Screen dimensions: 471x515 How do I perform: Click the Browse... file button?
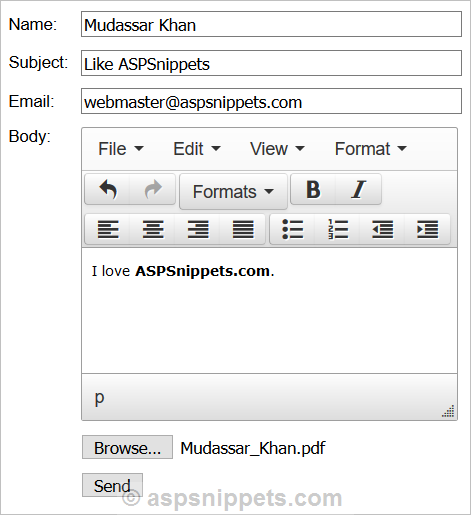pos(127,447)
